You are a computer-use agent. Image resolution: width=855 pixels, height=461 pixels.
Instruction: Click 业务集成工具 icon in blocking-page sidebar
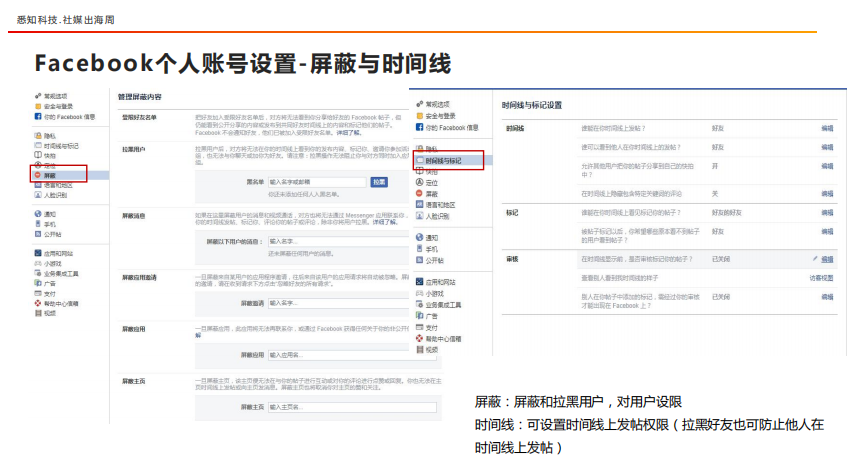(38, 273)
